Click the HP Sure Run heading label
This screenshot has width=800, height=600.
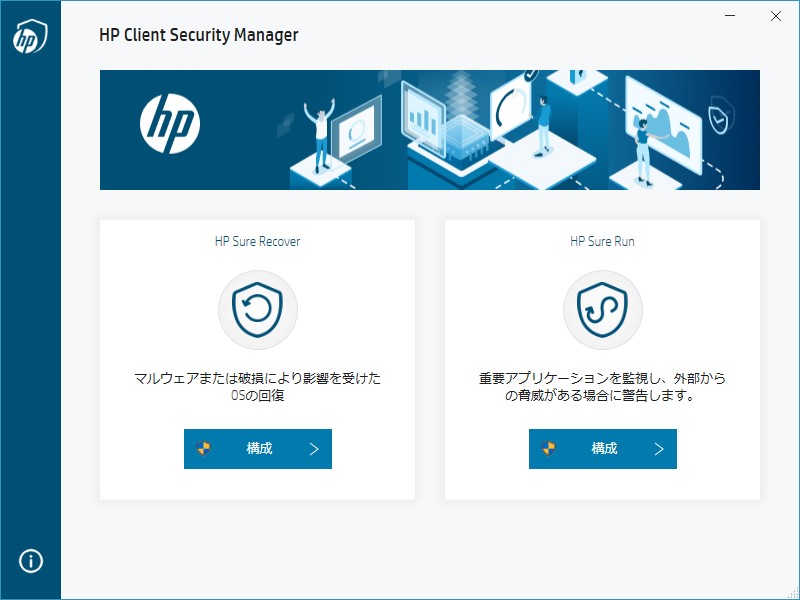click(602, 240)
